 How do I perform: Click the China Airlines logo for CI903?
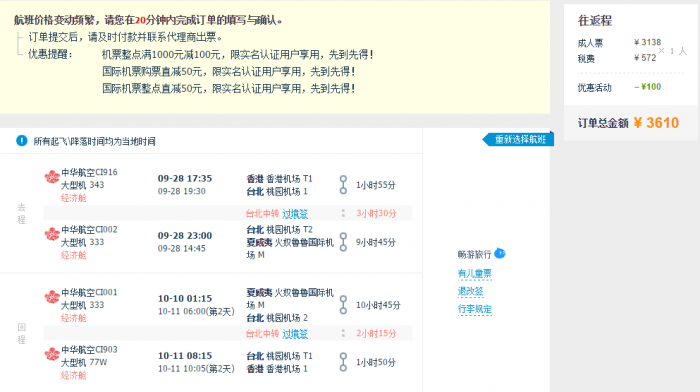[x=52, y=354]
